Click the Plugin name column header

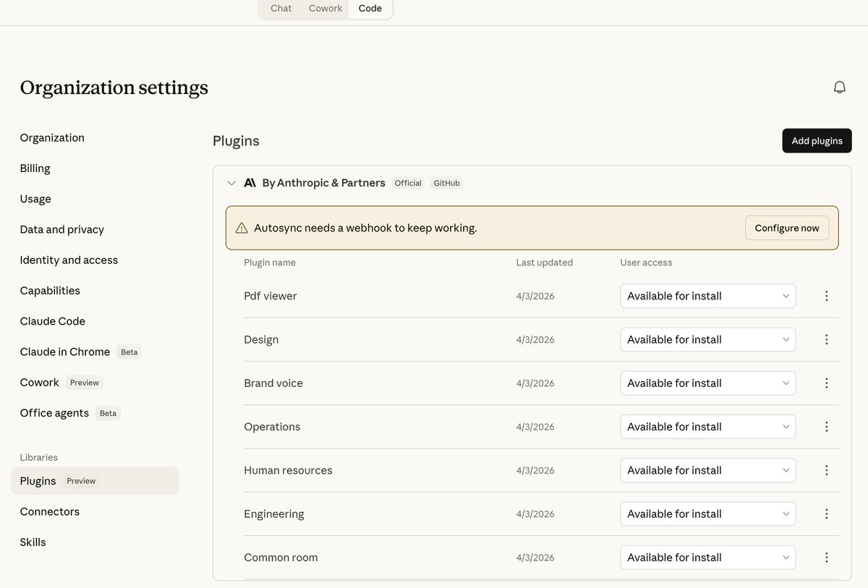pyautogui.click(x=270, y=263)
